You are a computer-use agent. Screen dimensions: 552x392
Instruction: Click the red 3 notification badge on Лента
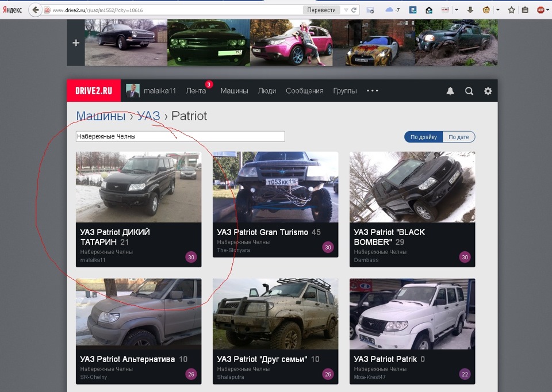(x=209, y=84)
